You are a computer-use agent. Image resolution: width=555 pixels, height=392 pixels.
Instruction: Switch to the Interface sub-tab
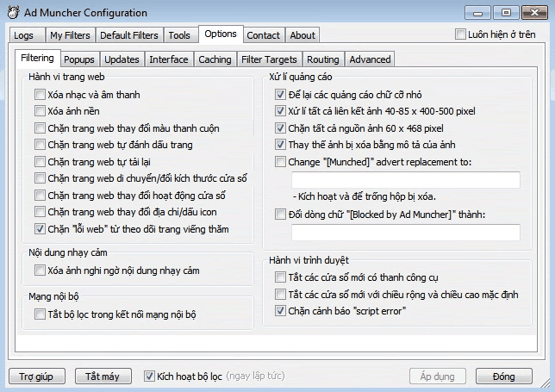pos(169,59)
